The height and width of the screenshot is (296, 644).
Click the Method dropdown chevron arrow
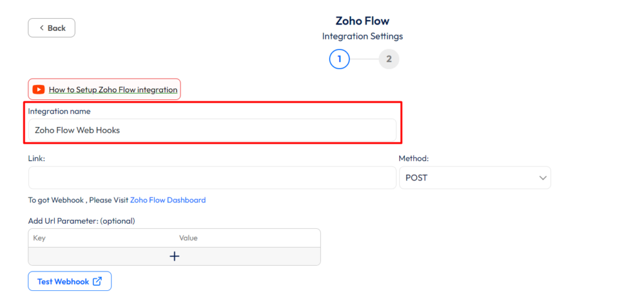click(543, 178)
